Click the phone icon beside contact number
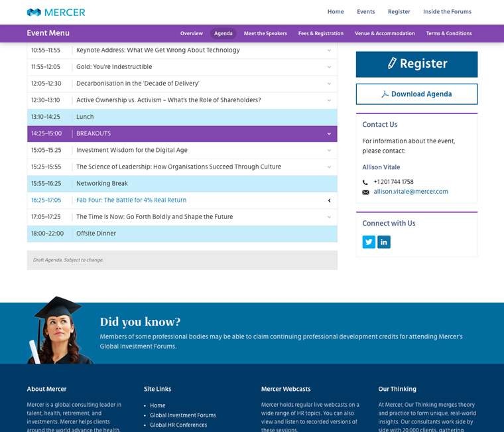This screenshot has width=504, height=432. [365, 182]
